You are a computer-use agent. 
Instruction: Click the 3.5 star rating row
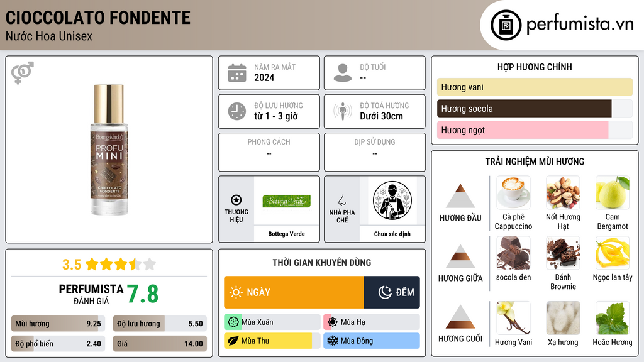pyautogui.click(x=109, y=265)
